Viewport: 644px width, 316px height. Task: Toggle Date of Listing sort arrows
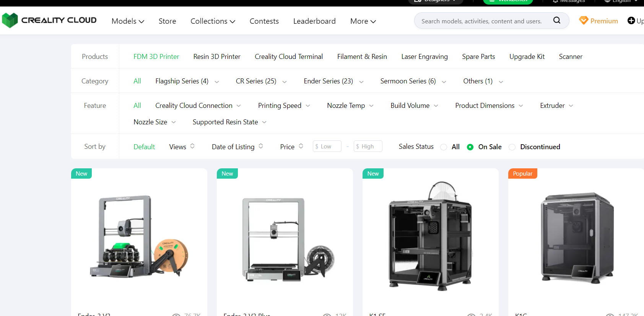(x=261, y=146)
